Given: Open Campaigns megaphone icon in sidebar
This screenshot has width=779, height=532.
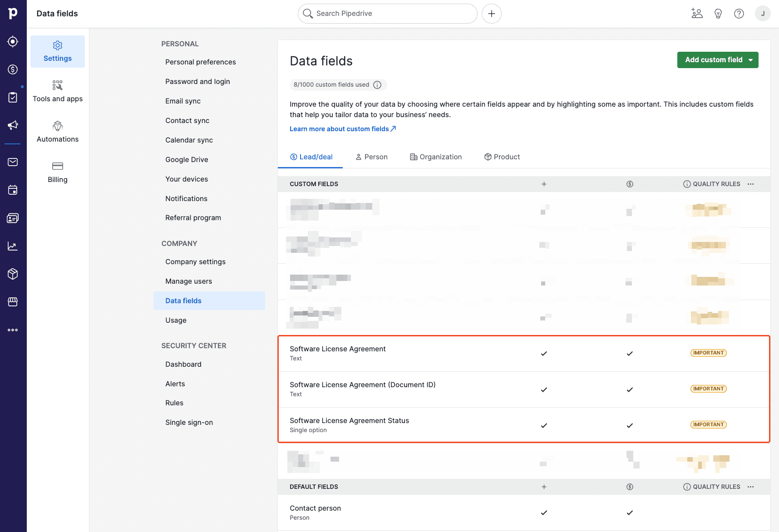Looking at the screenshot, I should click(x=13, y=125).
